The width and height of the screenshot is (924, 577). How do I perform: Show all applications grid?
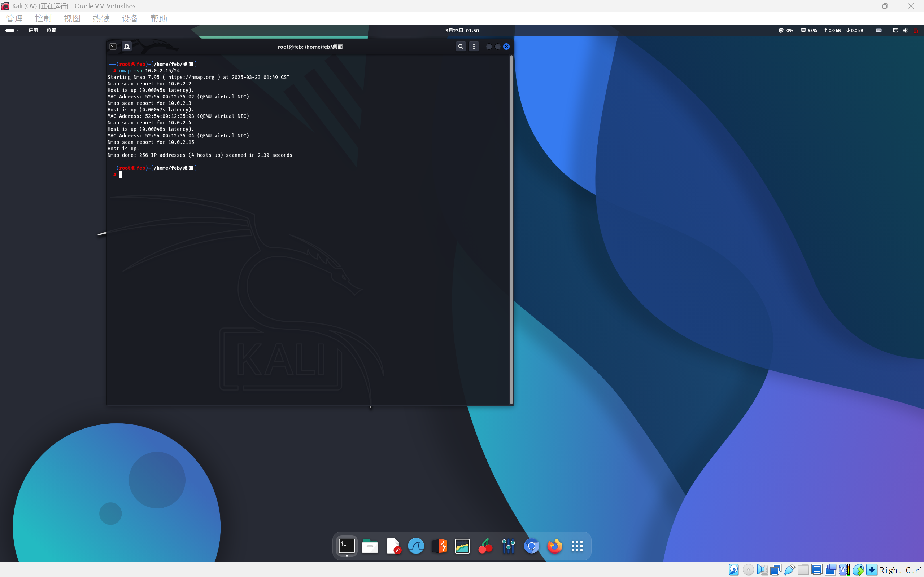[x=577, y=546]
